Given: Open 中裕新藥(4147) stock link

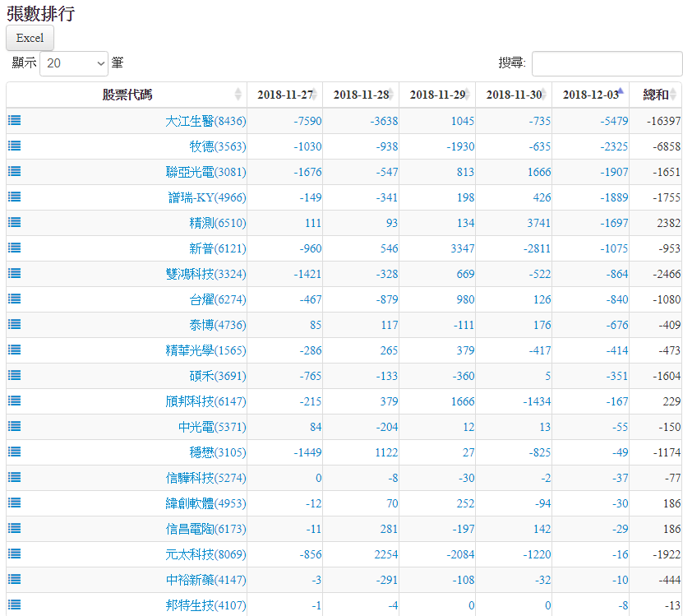Looking at the screenshot, I should pyautogui.click(x=205, y=580).
